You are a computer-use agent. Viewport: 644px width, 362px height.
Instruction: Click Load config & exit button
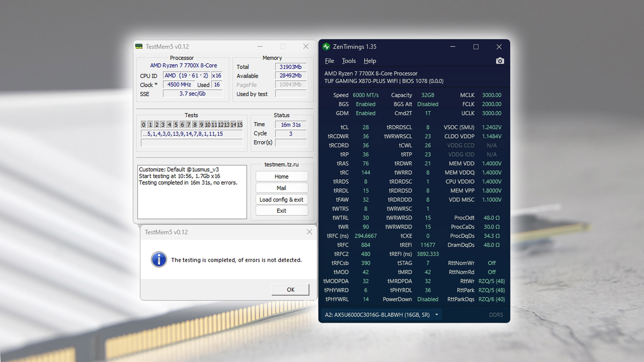[281, 199]
